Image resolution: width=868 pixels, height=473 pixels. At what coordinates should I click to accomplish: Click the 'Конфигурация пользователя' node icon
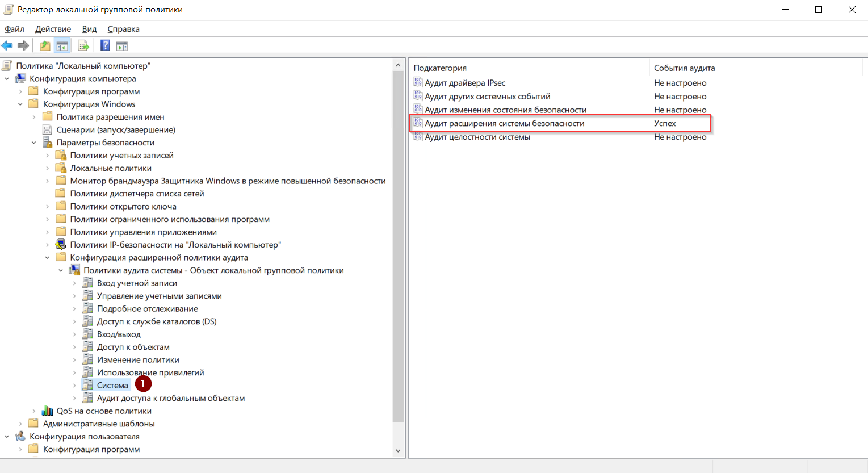point(21,437)
